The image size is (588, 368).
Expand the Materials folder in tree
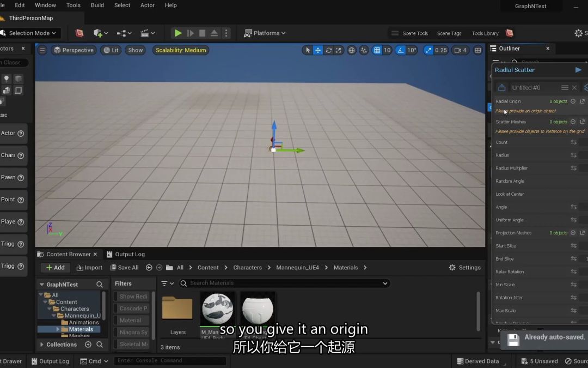(x=58, y=329)
